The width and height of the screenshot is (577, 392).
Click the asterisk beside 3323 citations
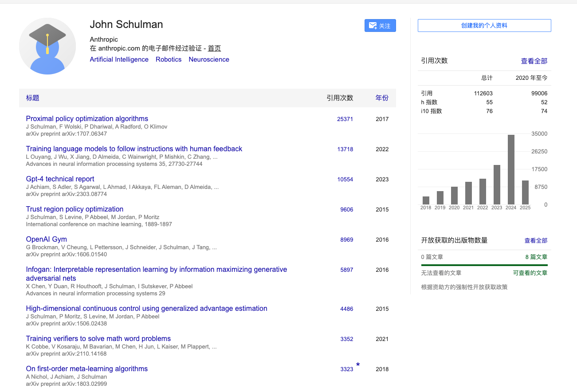point(358,365)
